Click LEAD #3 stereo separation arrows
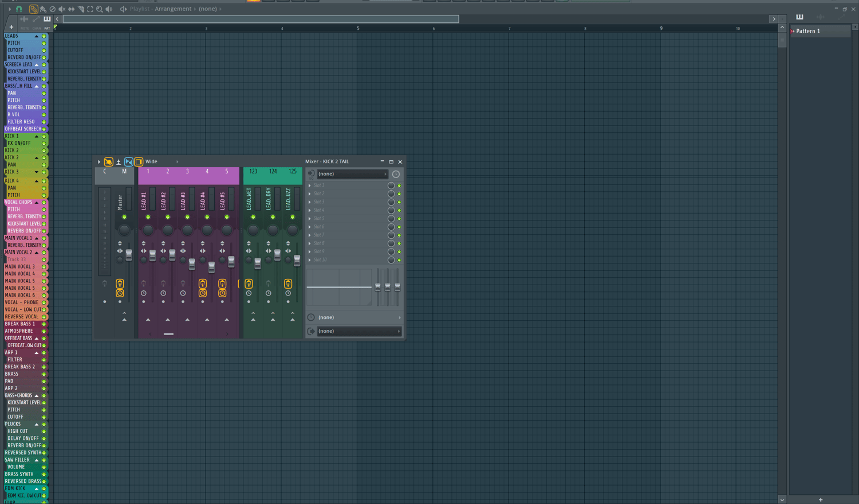The width and height of the screenshot is (859, 504). coord(183,251)
